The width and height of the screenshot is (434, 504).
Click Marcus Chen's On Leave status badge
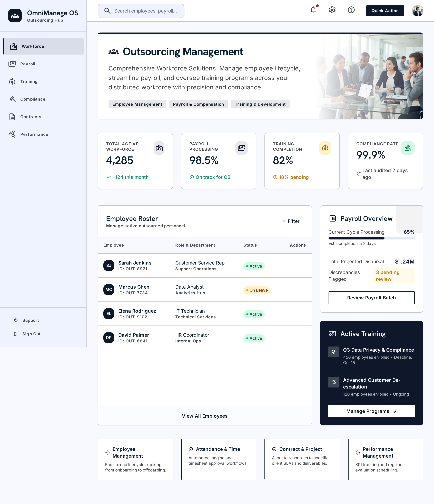click(257, 290)
